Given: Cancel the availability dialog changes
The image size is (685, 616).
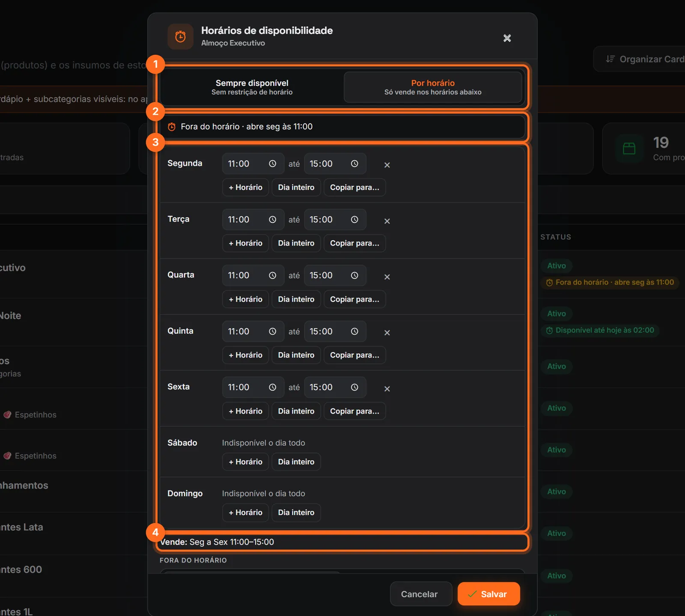Looking at the screenshot, I should [x=420, y=594].
